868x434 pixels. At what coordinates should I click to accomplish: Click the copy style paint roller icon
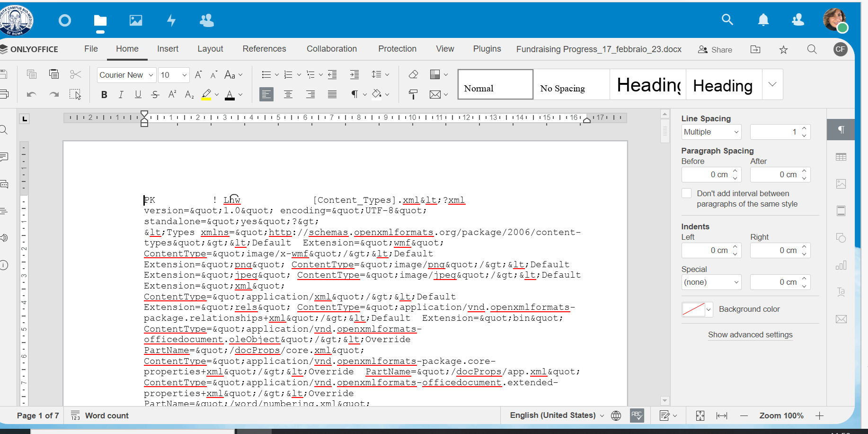click(413, 94)
